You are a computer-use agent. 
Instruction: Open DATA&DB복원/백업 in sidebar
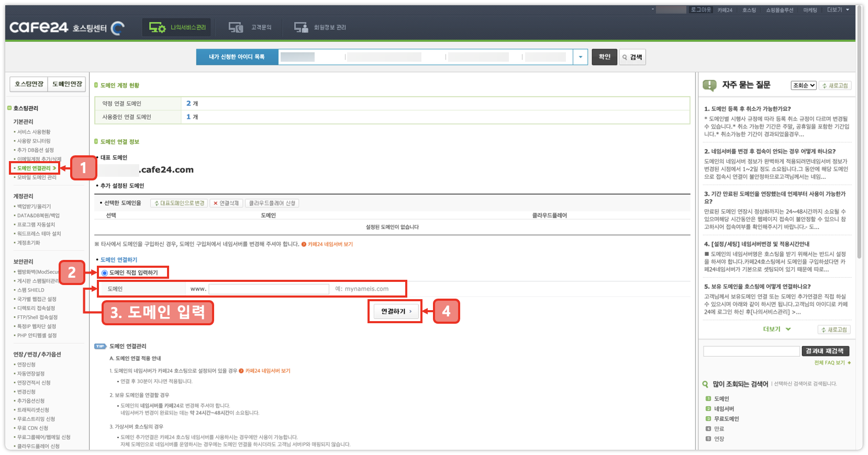(38, 215)
